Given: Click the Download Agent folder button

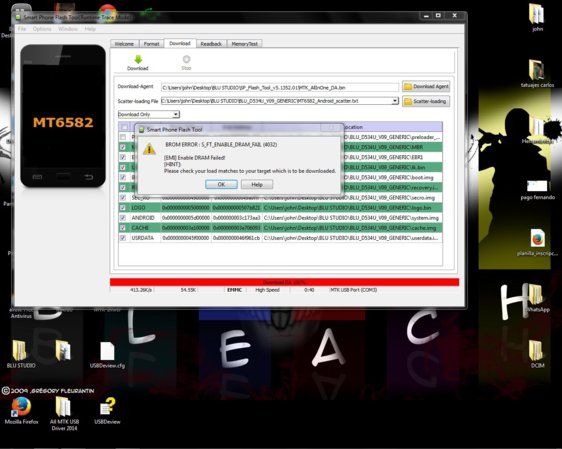Looking at the screenshot, I should 426,86.
